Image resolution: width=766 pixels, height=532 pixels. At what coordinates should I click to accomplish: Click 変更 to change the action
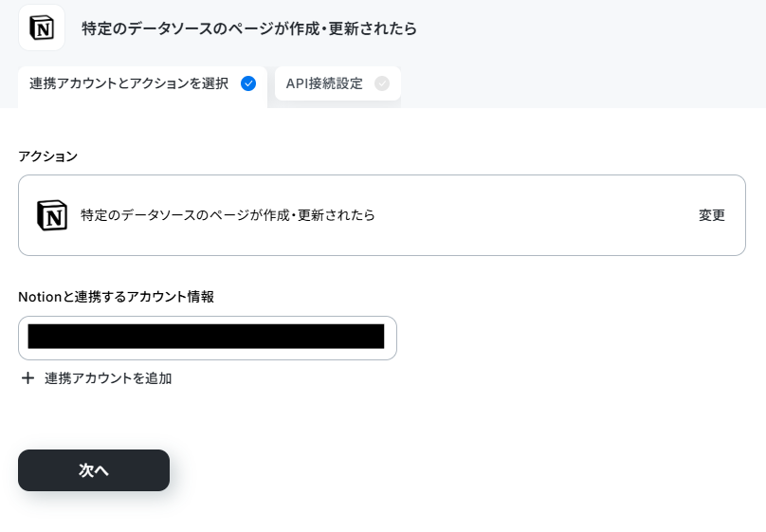(x=712, y=215)
